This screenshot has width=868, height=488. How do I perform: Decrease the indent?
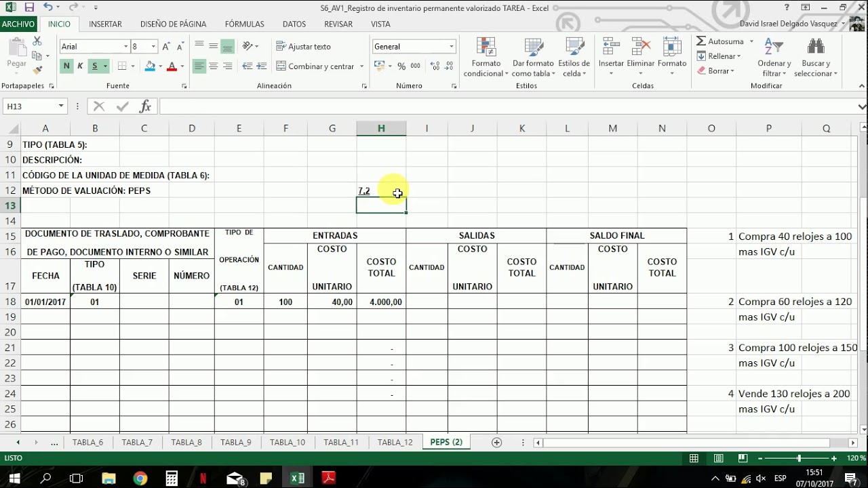click(248, 66)
